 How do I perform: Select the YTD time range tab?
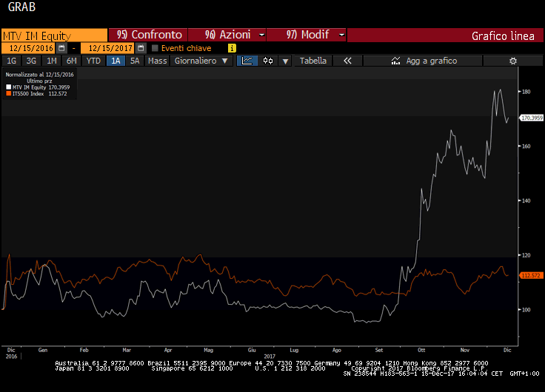click(93, 61)
